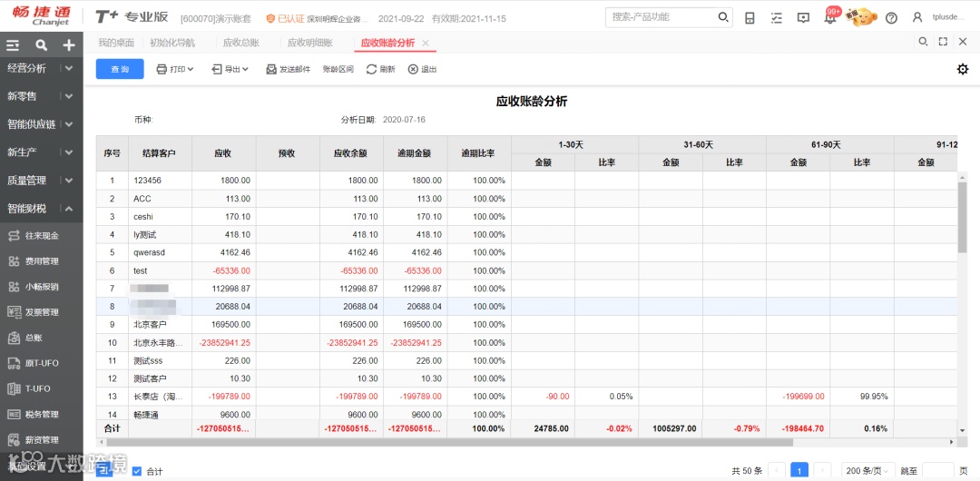This screenshot has width=980, height=481.
Task: Open 薪资管理 in the sidebar
Action: click(x=41, y=440)
